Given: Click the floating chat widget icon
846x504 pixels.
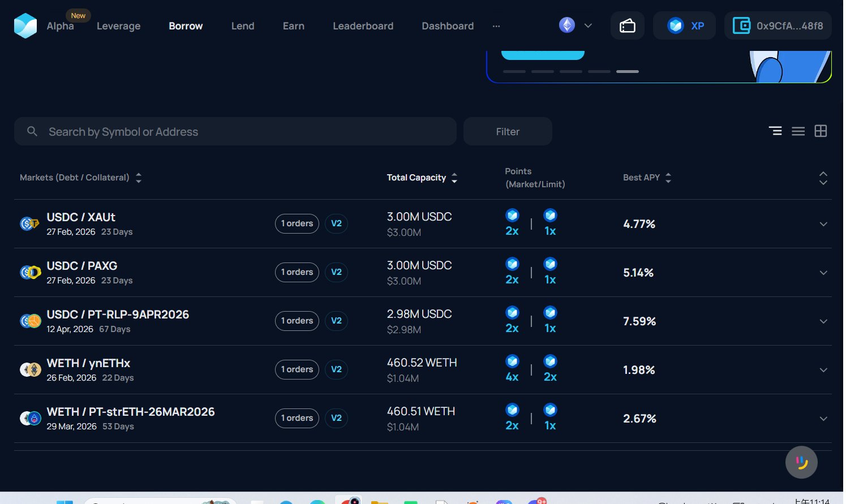Looking at the screenshot, I should (801, 462).
